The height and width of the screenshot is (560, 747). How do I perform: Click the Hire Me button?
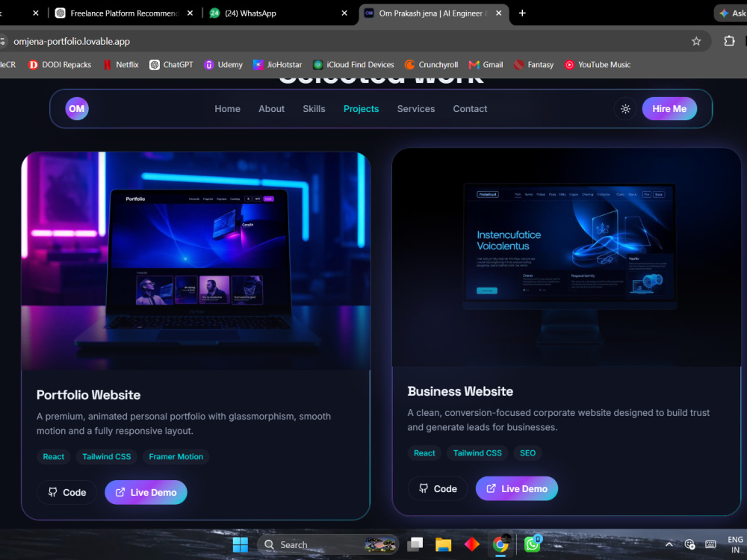(x=669, y=108)
